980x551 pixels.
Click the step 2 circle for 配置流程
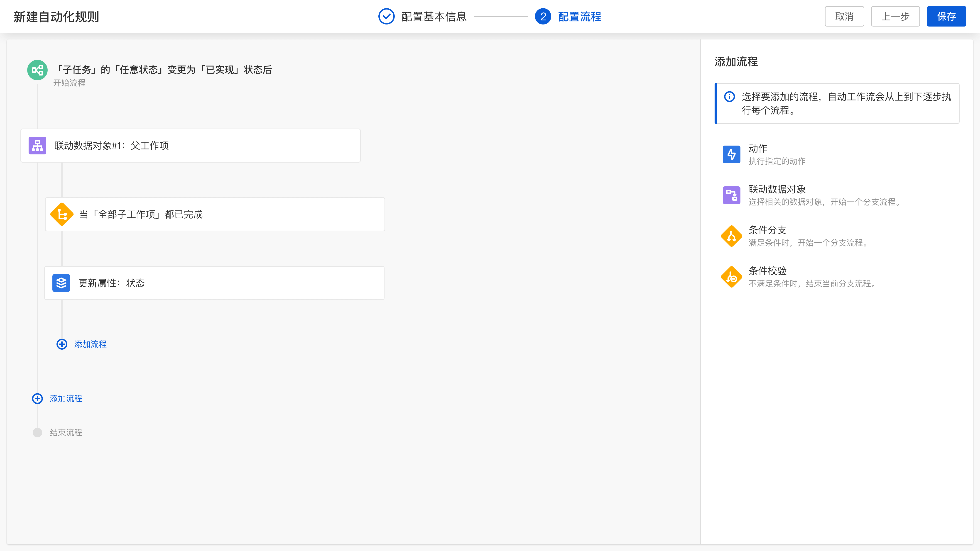(543, 16)
